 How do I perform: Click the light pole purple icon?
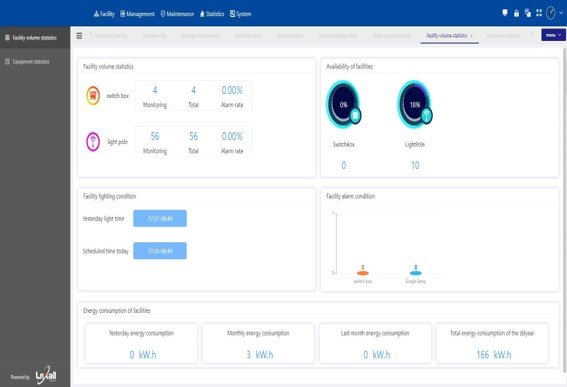[x=93, y=141]
